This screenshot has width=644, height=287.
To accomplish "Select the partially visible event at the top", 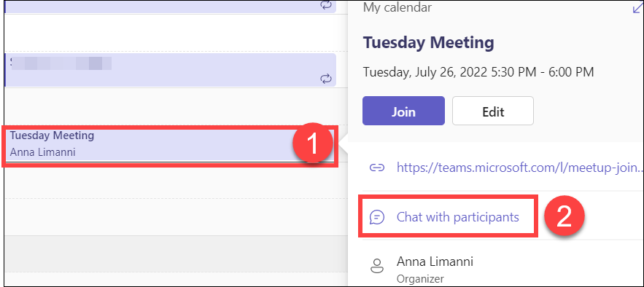I will (170, 6).
